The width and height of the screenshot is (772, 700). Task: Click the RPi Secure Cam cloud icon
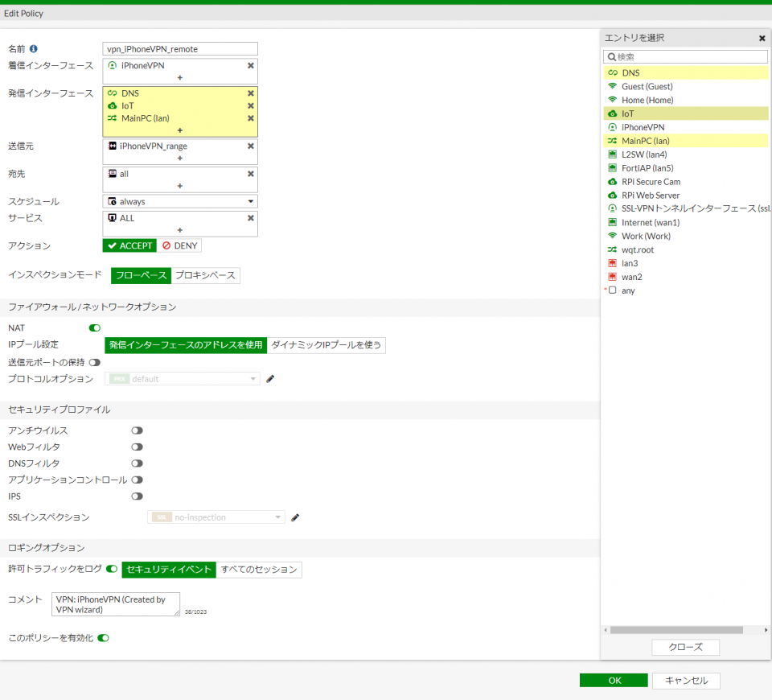coord(613,182)
